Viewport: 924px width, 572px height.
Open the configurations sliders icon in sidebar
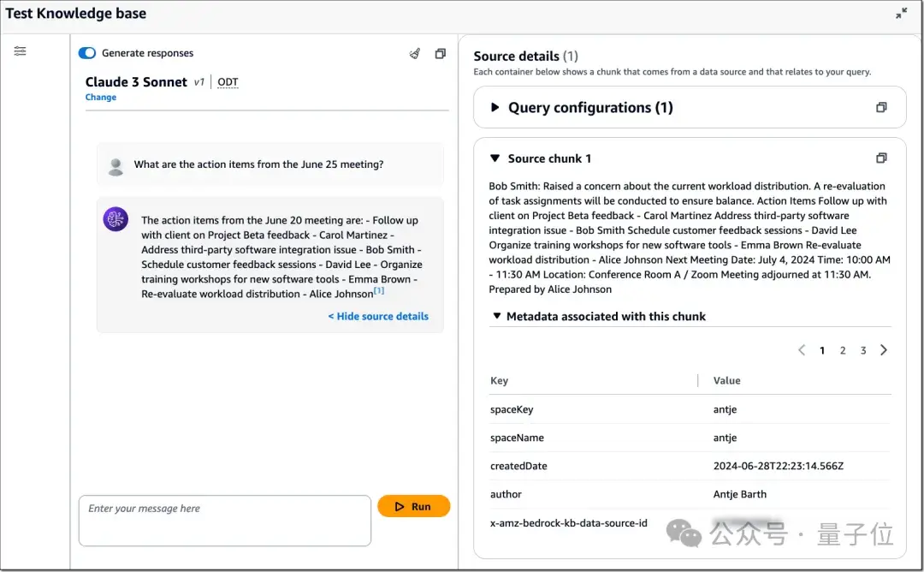click(x=20, y=51)
